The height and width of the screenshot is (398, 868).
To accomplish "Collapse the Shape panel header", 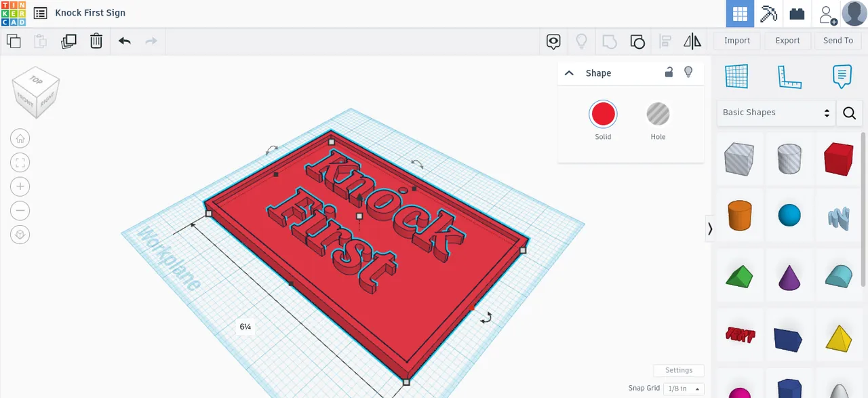I will 569,73.
